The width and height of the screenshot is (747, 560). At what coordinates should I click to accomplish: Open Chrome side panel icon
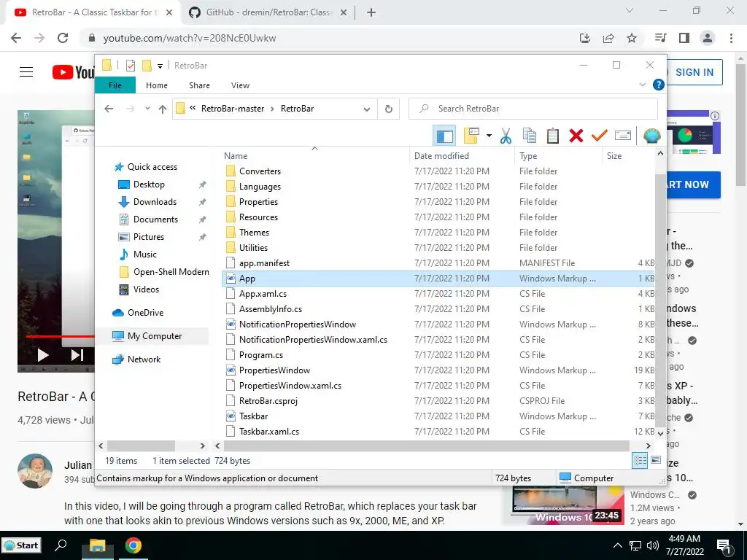click(x=684, y=38)
